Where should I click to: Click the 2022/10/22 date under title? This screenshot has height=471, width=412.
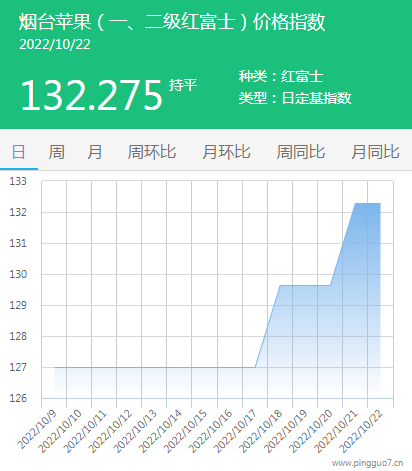55,45
